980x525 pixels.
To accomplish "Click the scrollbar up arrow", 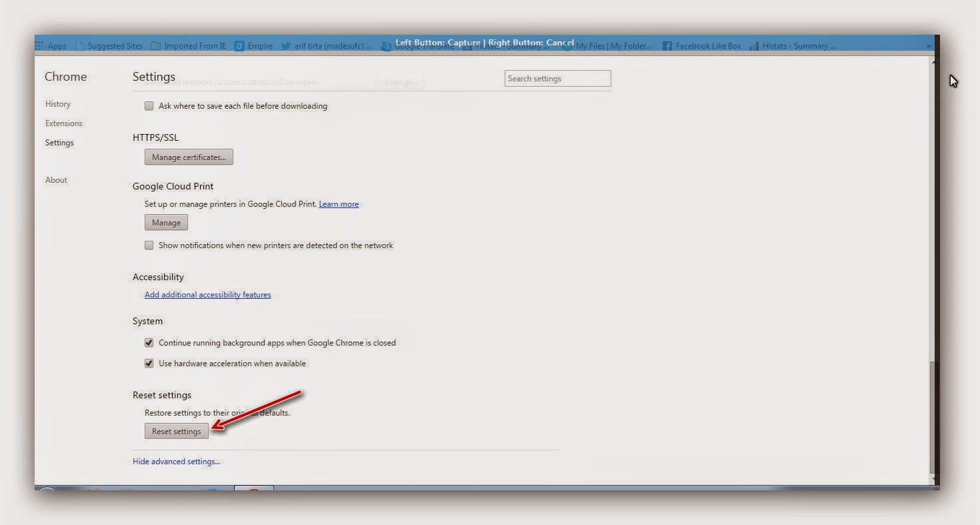I will 933,61.
